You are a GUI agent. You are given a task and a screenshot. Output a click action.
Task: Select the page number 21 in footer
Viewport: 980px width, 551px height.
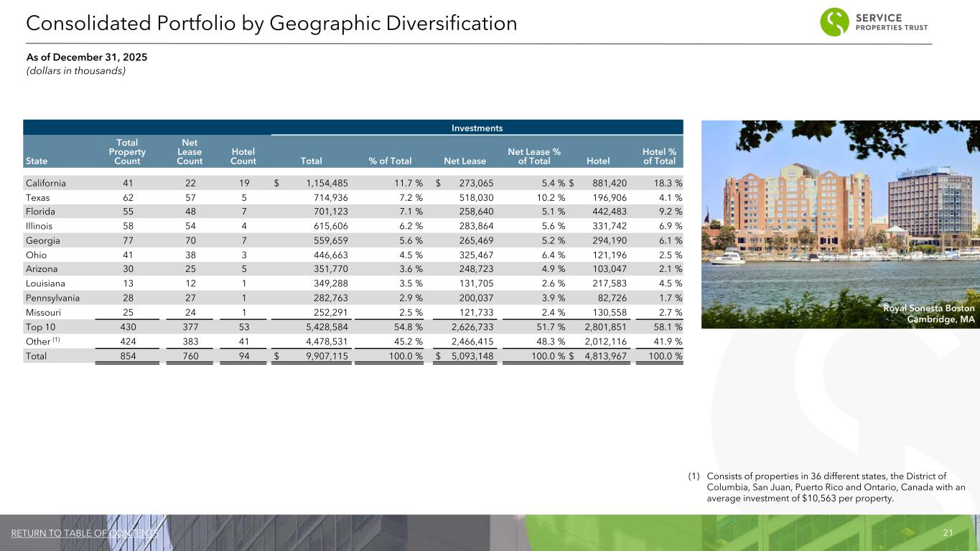pyautogui.click(x=947, y=533)
